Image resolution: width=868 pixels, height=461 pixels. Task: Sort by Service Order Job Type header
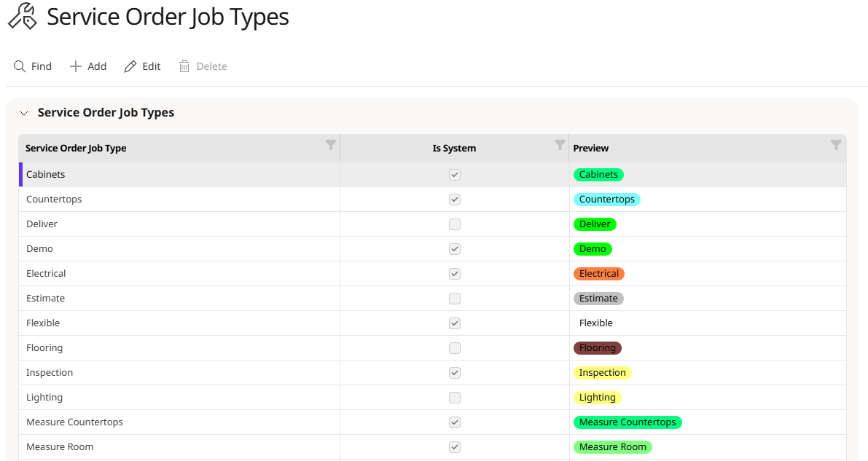pos(76,149)
